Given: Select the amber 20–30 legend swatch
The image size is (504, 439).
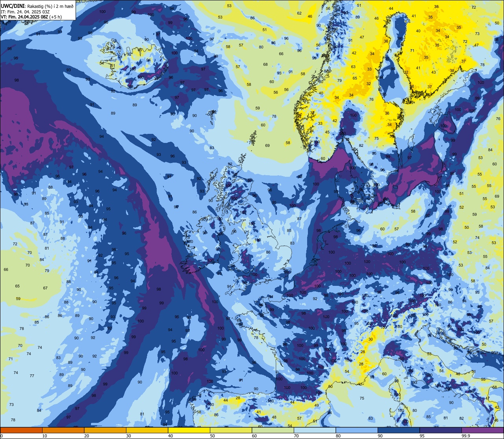Looking at the screenshot, I should [105, 430].
